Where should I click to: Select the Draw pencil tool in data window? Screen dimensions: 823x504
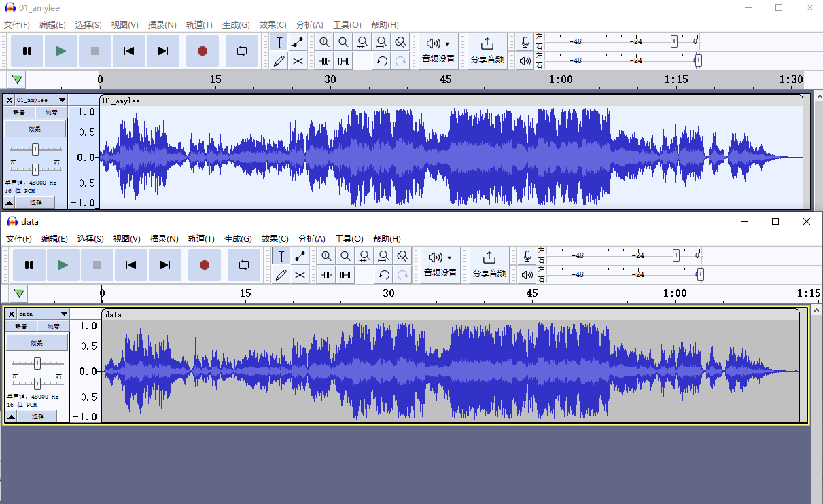pyautogui.click(x=281, y=274)
